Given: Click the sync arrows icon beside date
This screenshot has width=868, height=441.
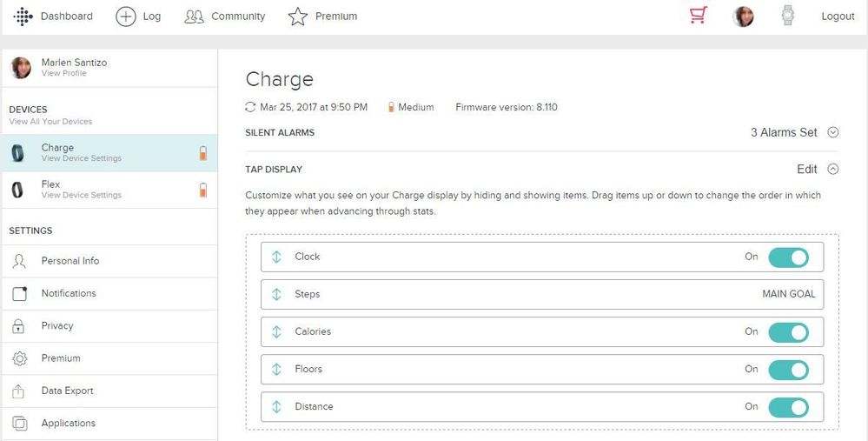Looking at the screenshot, I should (252, 107).
